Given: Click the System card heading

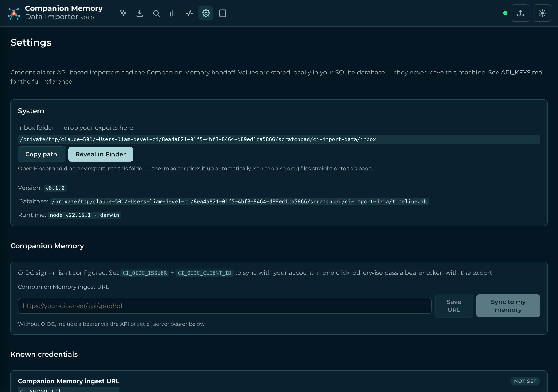Looking at the screenshot, I should (x=31, y=111).
